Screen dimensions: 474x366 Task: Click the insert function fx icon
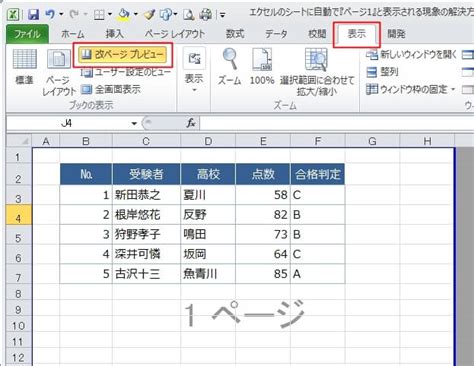click(x=191, y=123)
